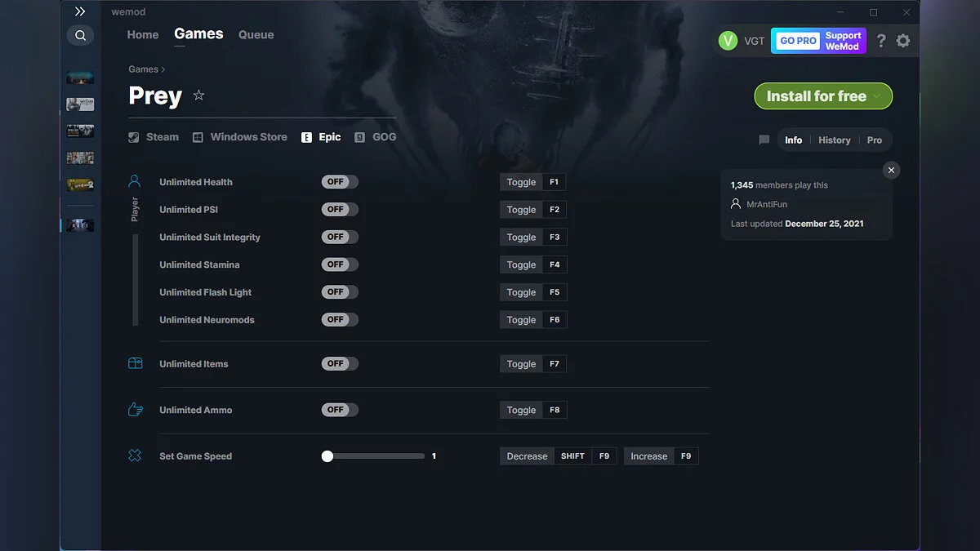Open the Games tab
Screen dimensions: 980x551
click(198, 34)
